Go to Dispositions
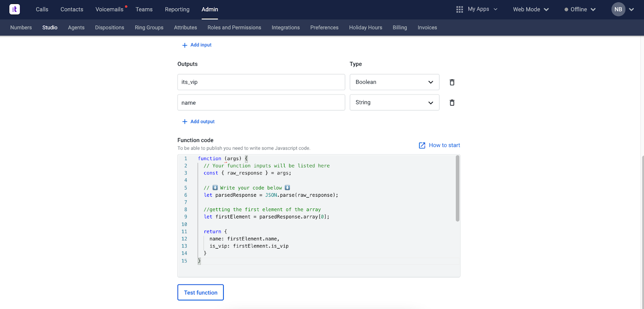 click(109, 27)
